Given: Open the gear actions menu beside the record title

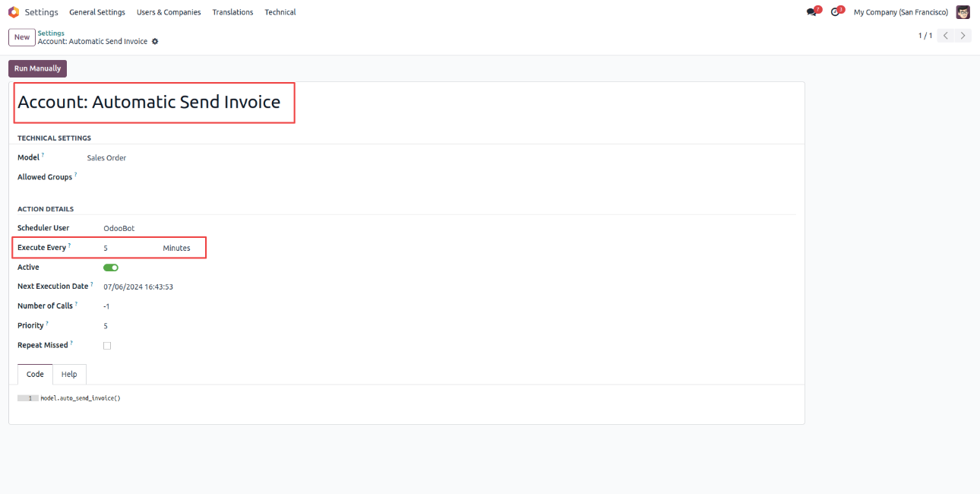Looking at the screenshot, I should click(x=155, y=42).
